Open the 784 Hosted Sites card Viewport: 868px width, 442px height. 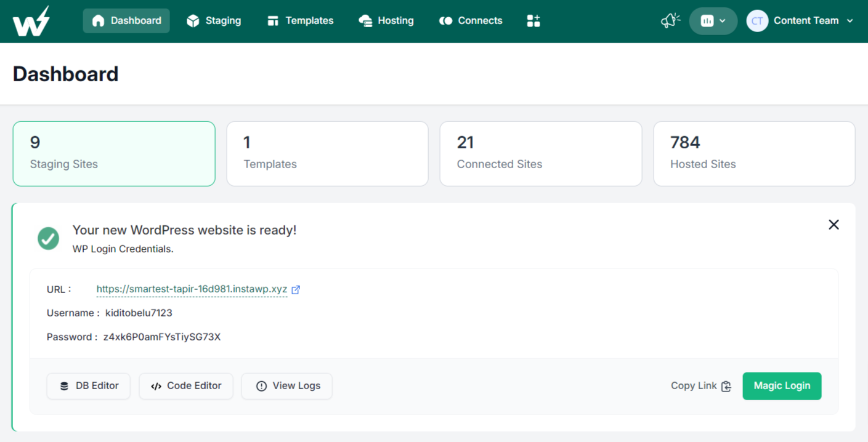[754, 154]
